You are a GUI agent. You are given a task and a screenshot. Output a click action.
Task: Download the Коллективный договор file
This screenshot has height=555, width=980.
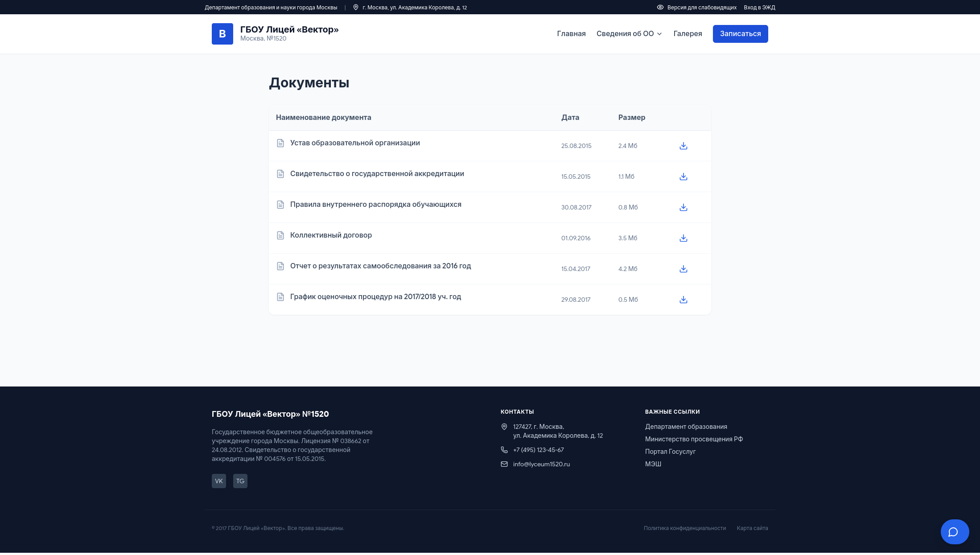coord(683,238)
